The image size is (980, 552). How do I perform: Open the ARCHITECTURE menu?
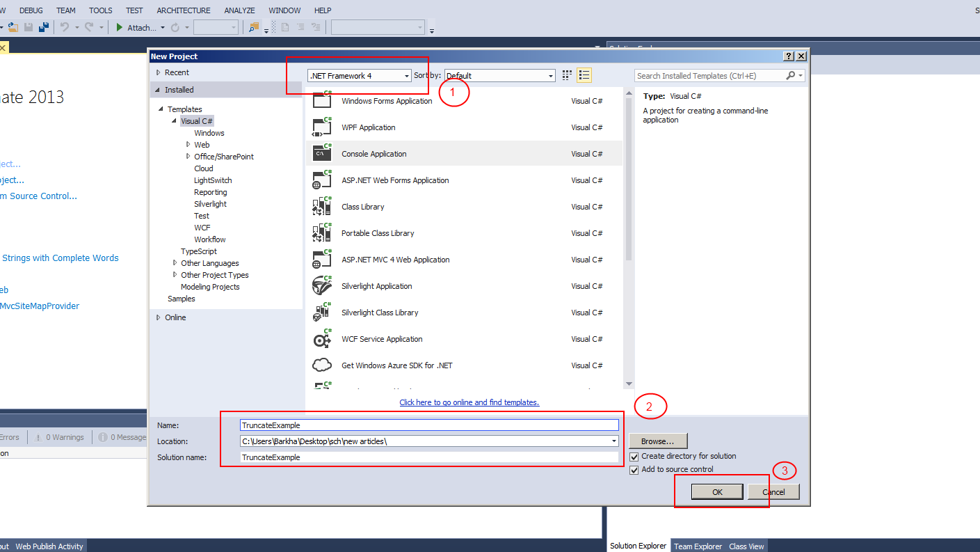pyautogui.click(x=184, y=10)
